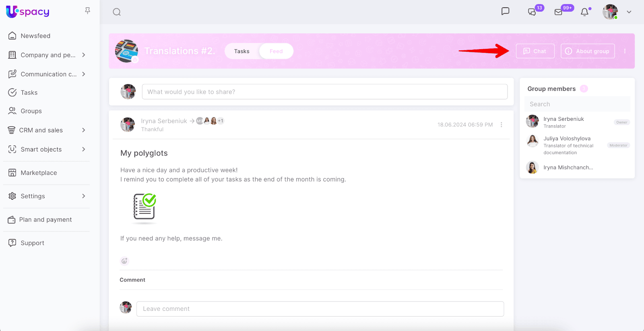This screenshot has width=644, height=331.
Task: Click the search magnifier icon
Action: [117, 12]
